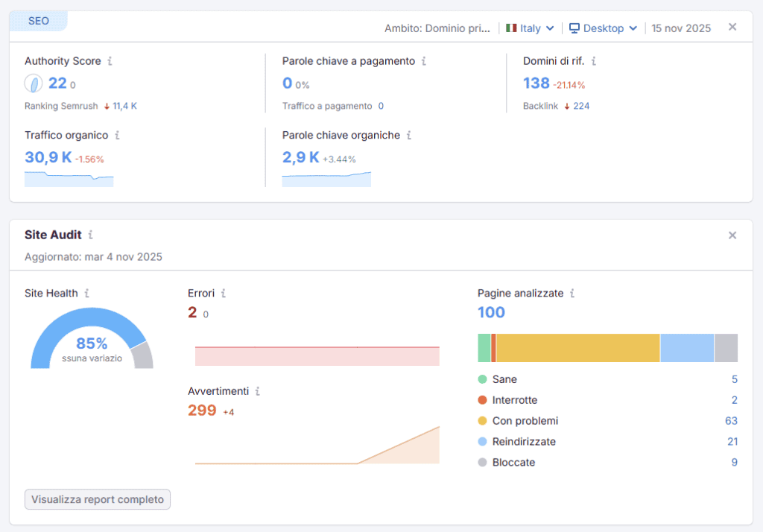763x532 pixels.
Task: Click the Authority Score round badge icon
Action: pyautogui.click(x=34, y=83)
